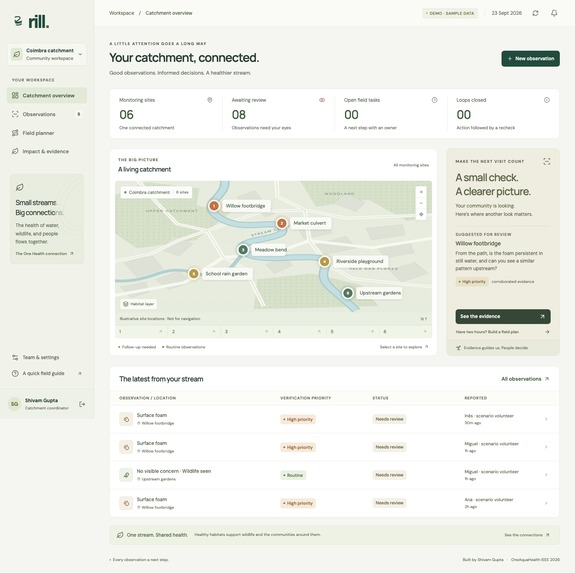Click the Verification priority column header
Screen dimensions: 575x573
coord(305,398)
